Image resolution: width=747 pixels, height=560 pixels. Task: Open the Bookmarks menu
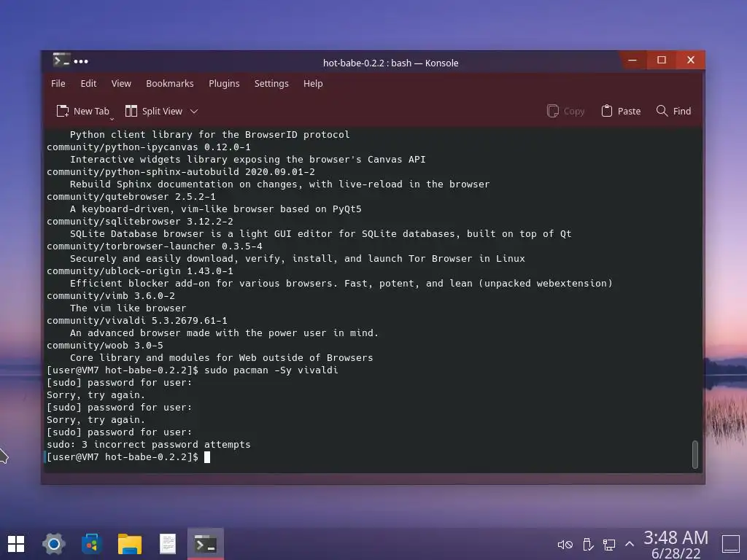[169, 83]
